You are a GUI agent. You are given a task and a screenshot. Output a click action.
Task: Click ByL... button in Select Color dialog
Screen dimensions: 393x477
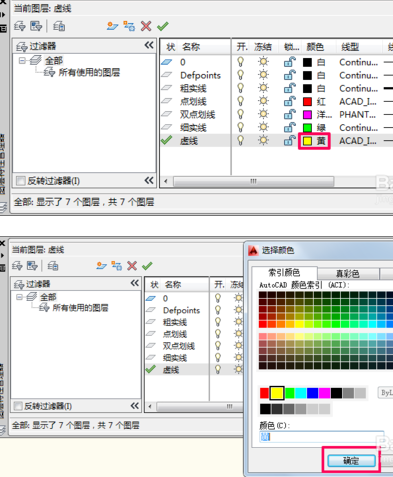tap(385, 393)
